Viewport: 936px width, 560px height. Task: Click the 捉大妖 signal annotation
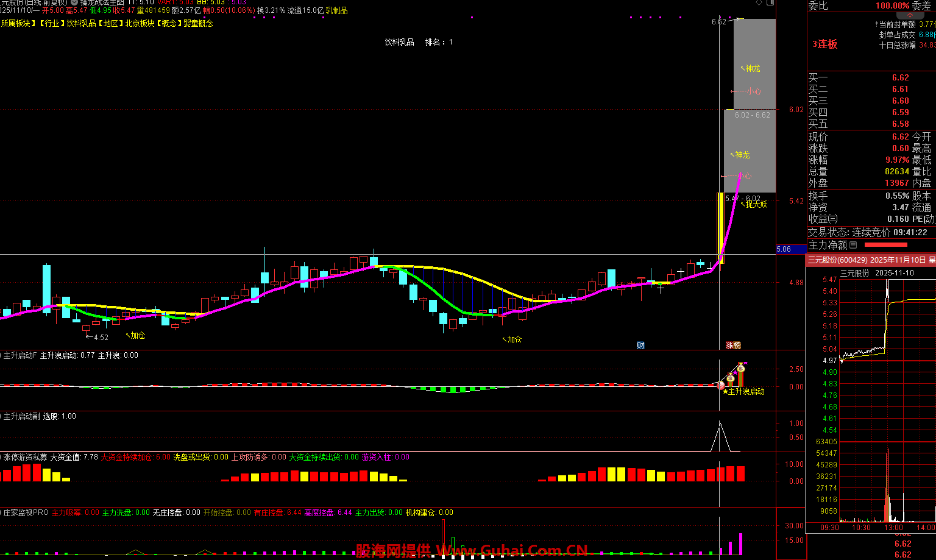click(756, 205)
